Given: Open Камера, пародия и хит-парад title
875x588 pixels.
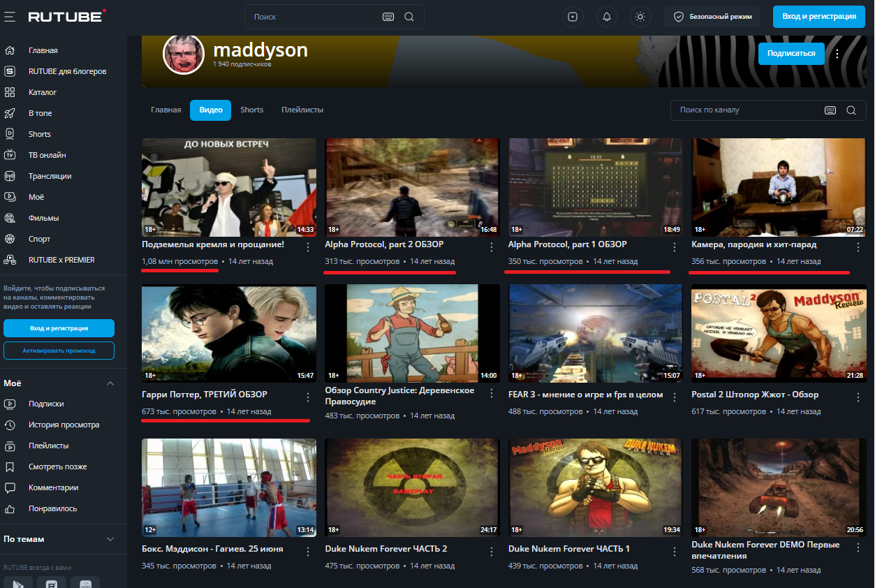Looking at the screenshot, I should point(754,244).
